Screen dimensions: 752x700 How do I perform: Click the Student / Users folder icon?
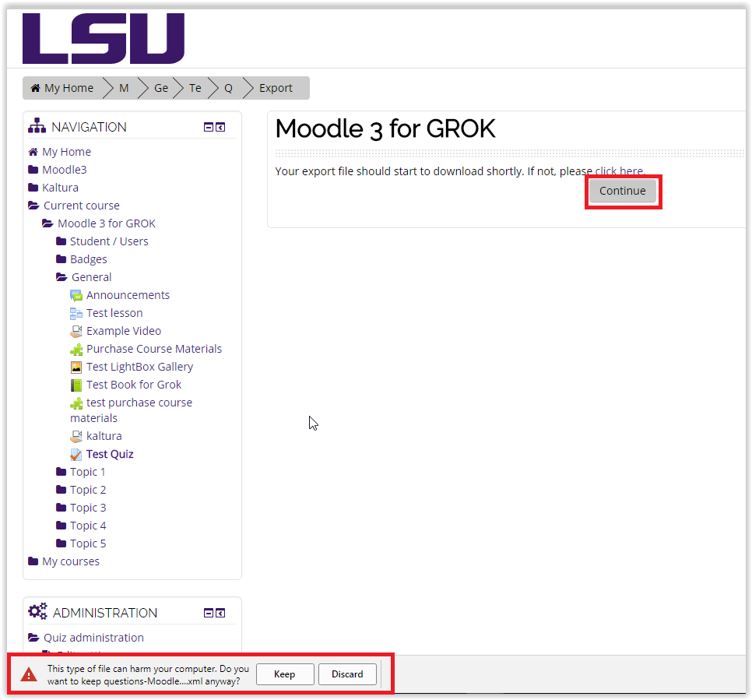pos(61,241)
